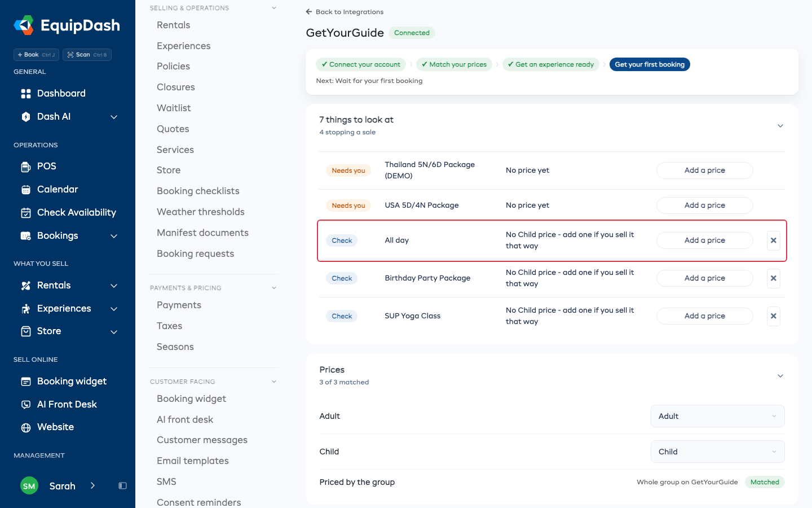Open Email templates settings
The image size is (812, 508).
[x=192, y=461]
